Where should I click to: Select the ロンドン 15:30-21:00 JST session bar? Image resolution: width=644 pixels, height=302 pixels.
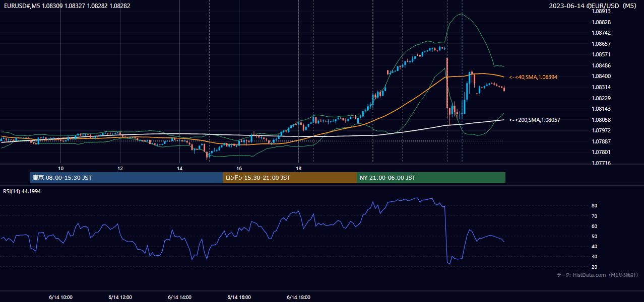click(x=290, y=178)
